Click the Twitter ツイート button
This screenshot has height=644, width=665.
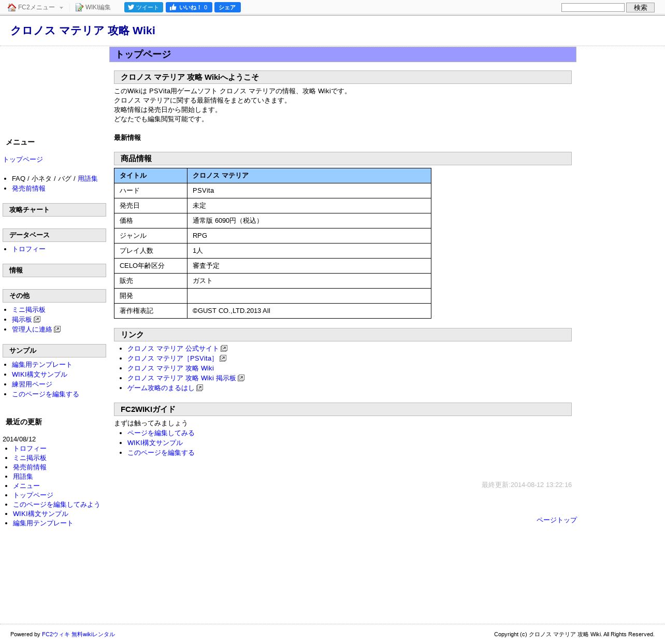[x=143, y=7]
